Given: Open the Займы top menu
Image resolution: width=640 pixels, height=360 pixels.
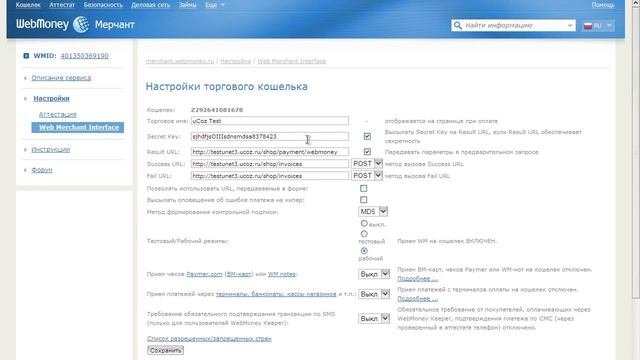Looking at the screenshot, I should click(188, 5).
